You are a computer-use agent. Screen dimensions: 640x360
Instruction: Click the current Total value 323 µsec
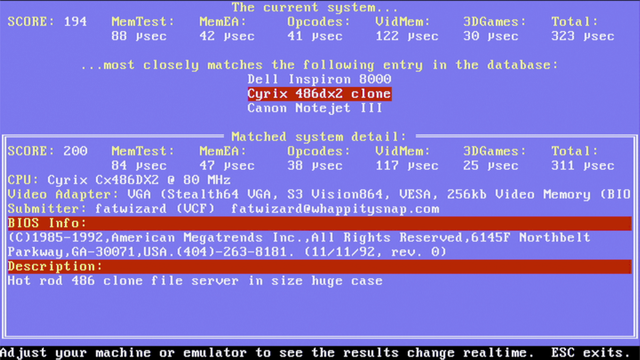click(x=583, y=36)
